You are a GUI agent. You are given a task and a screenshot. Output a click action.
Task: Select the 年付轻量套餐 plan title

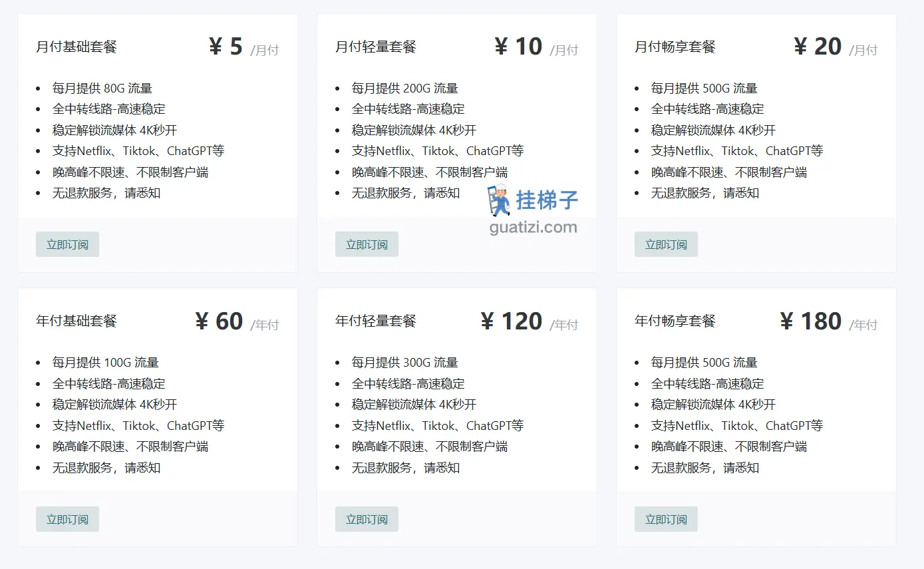[x=376, y=321]
